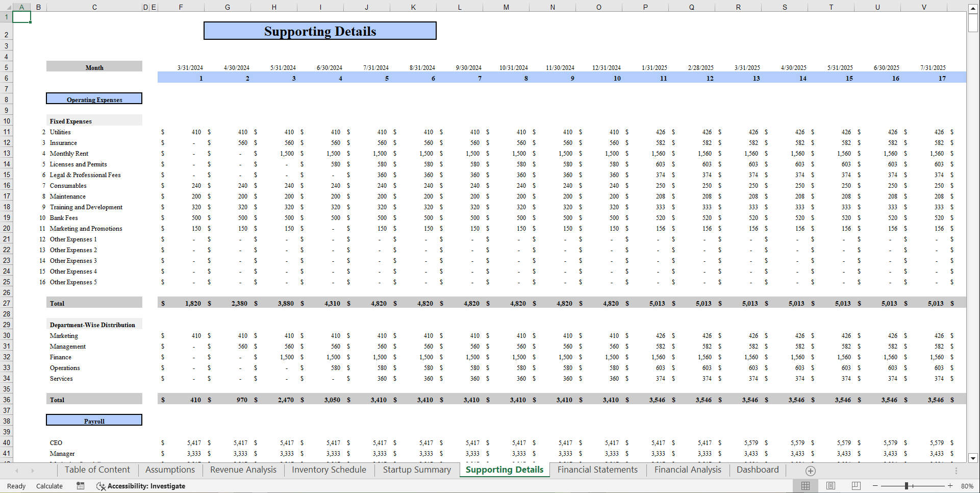
Task: Select column K header
Action: tap(413, 7)
